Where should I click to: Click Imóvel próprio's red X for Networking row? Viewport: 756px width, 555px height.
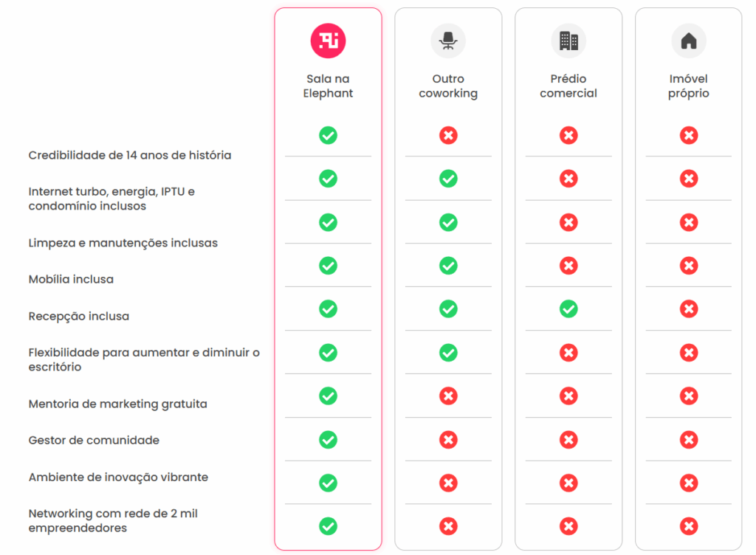(689, 526)
